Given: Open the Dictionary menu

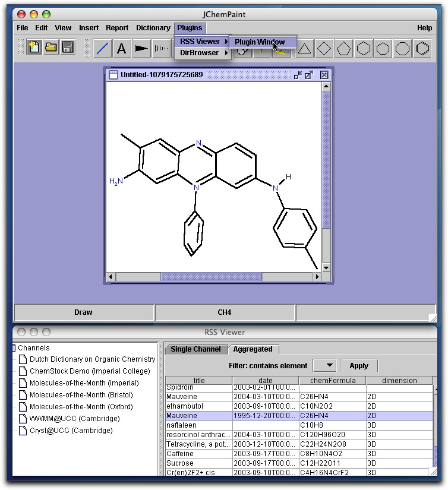Looking at the screenshot, I should pyautogui.click(x=153, y=28).
